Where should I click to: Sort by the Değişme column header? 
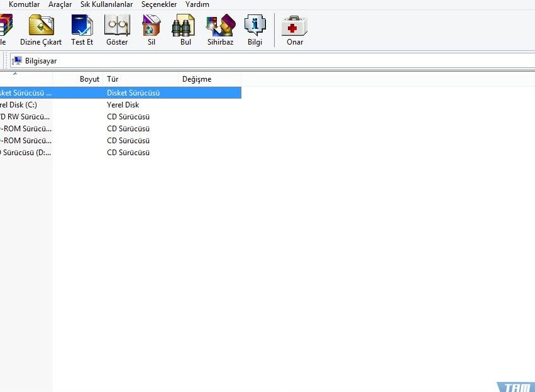[x=207, y=79]
